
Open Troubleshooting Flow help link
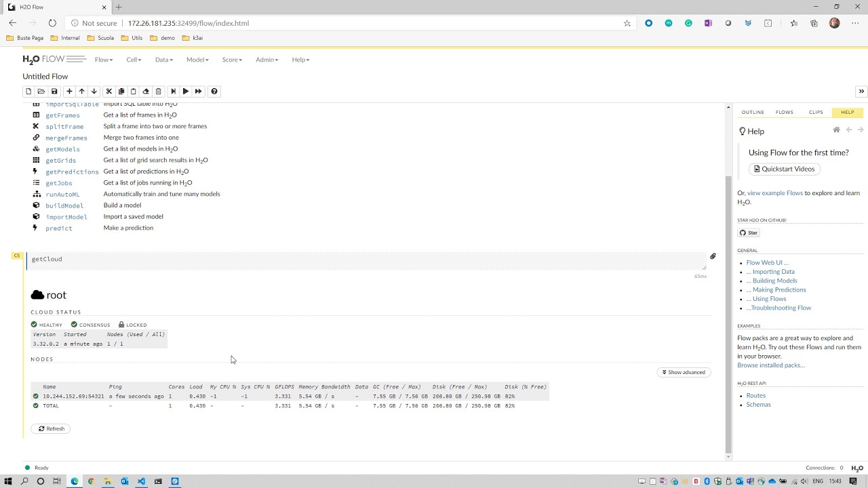(778, 308)
